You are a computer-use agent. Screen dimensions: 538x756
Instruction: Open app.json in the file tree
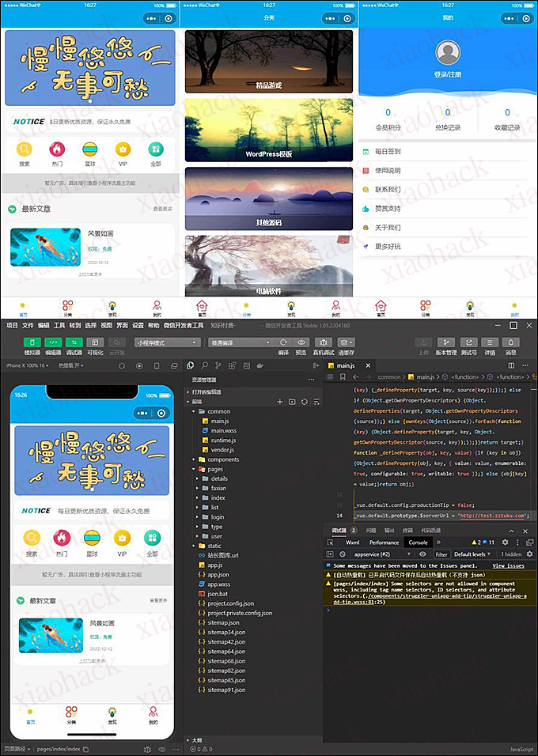click(218, 575)
